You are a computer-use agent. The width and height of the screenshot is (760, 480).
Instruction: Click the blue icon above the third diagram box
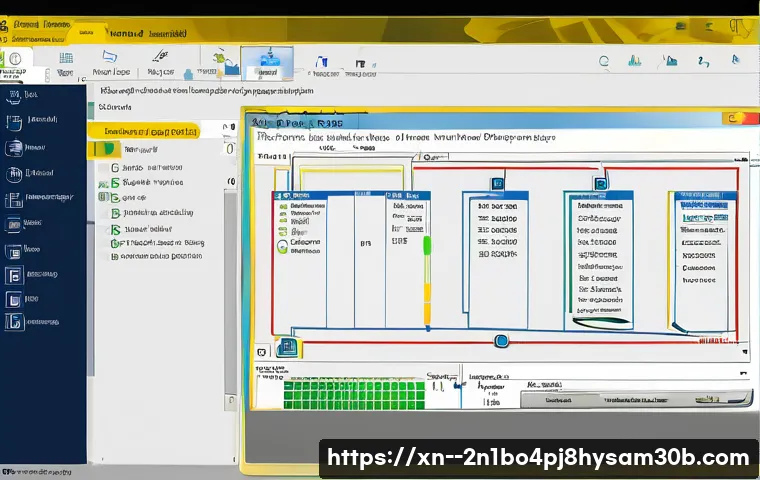pos(600,183)
